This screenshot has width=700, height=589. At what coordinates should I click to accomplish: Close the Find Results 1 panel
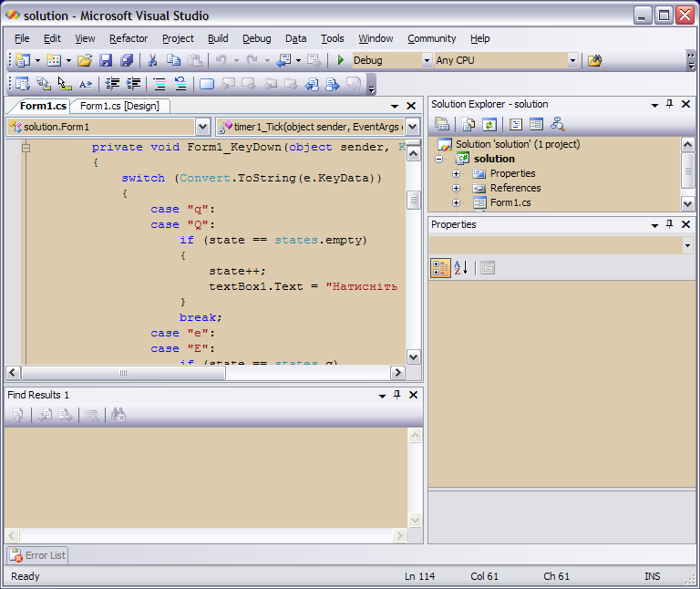[x=414, y=395]
